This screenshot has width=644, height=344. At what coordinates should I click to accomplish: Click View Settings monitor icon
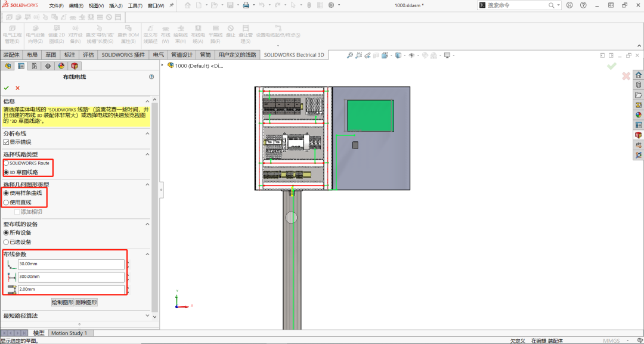(447, 55)
